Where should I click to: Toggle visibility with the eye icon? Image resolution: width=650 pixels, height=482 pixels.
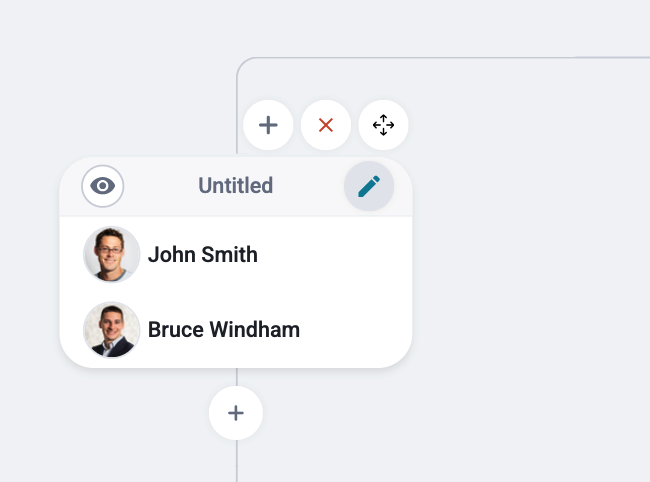click(103, 186)
